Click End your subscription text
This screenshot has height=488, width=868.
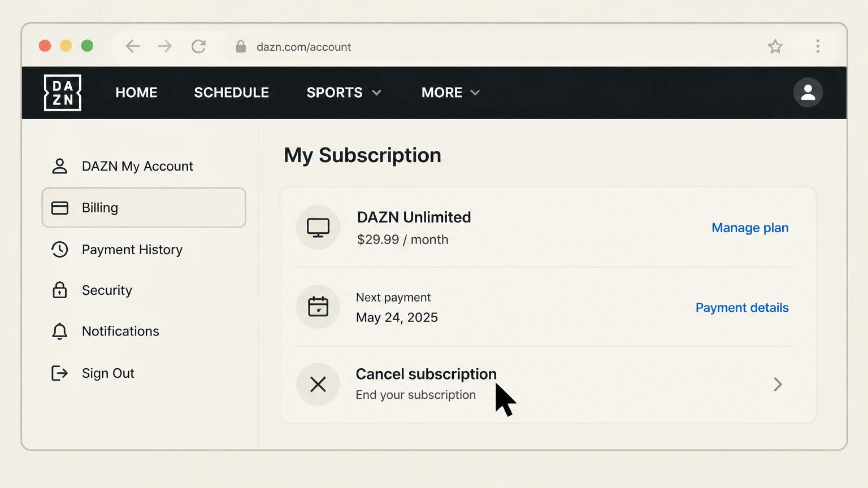pos(415,395)
